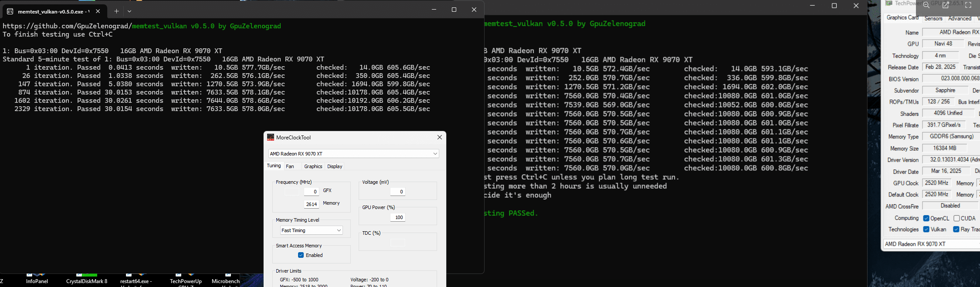The width and height of the screenshot is (980, 287).
Task: Open the GPU selector dropdown at GPU-Z bottom
Action: pyautogui.click(x=932, y=244)
